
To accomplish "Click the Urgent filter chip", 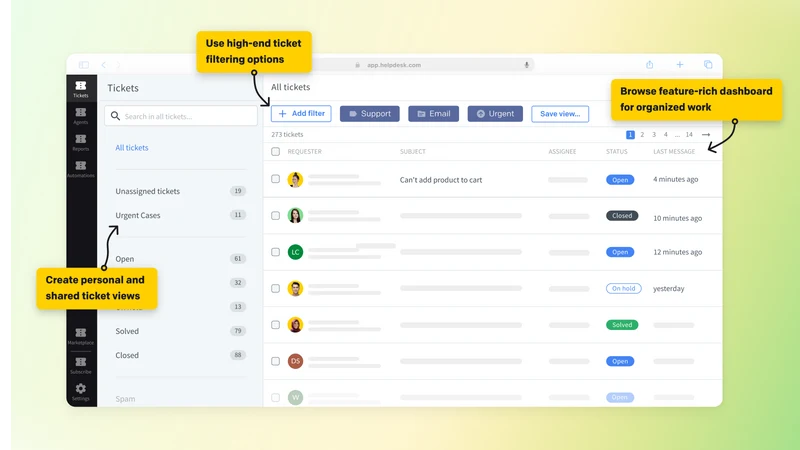I will point(495,114).
